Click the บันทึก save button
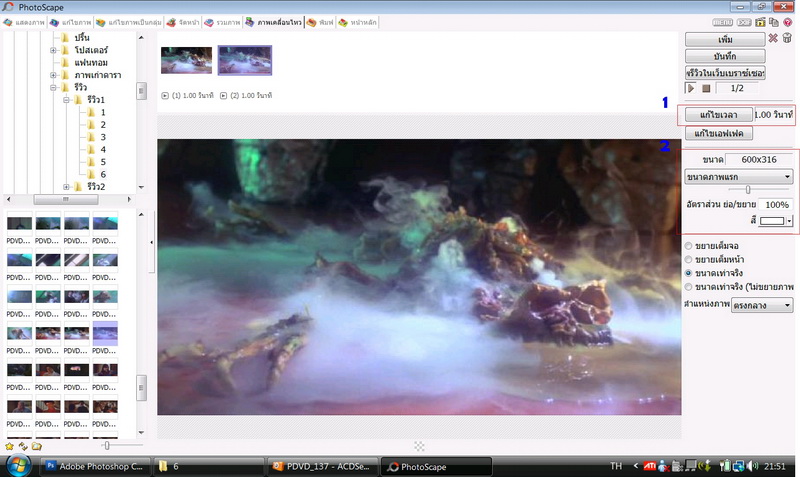Viewport: 800px width, 477px height. pyautogui.click(x=725, y=56)
